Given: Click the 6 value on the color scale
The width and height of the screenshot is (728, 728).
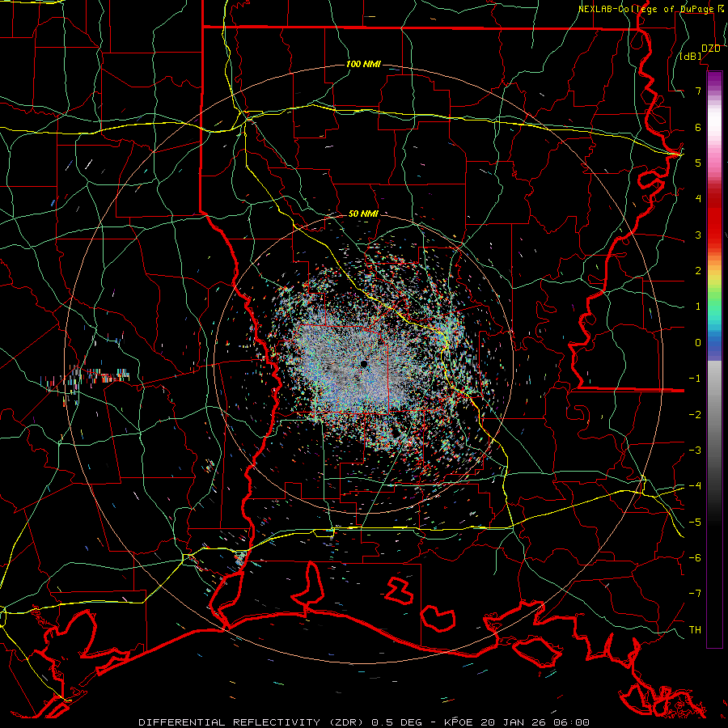Looking at the screenshot, I should (698, 127).
